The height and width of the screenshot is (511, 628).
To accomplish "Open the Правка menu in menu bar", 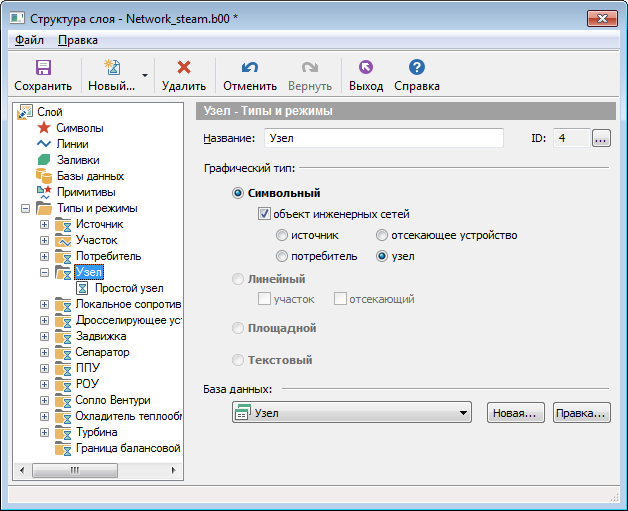I will (x=78, y=40).
